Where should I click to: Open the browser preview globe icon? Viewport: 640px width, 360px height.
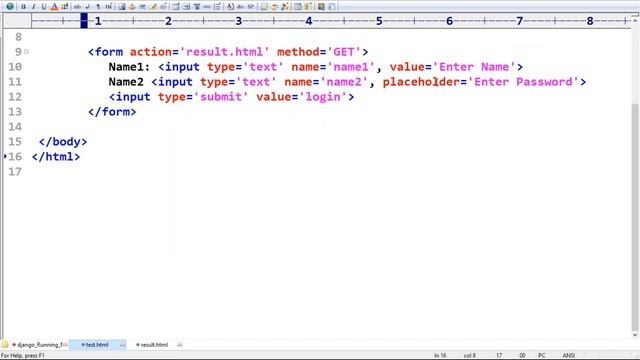10,6
